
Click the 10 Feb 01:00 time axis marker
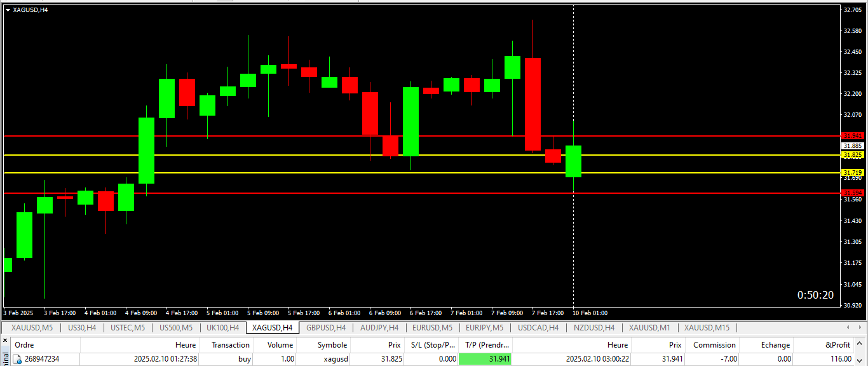point(590,313)
